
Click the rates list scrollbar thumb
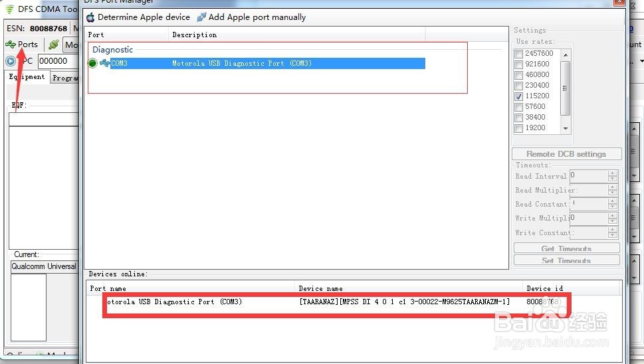coord(566,88)
